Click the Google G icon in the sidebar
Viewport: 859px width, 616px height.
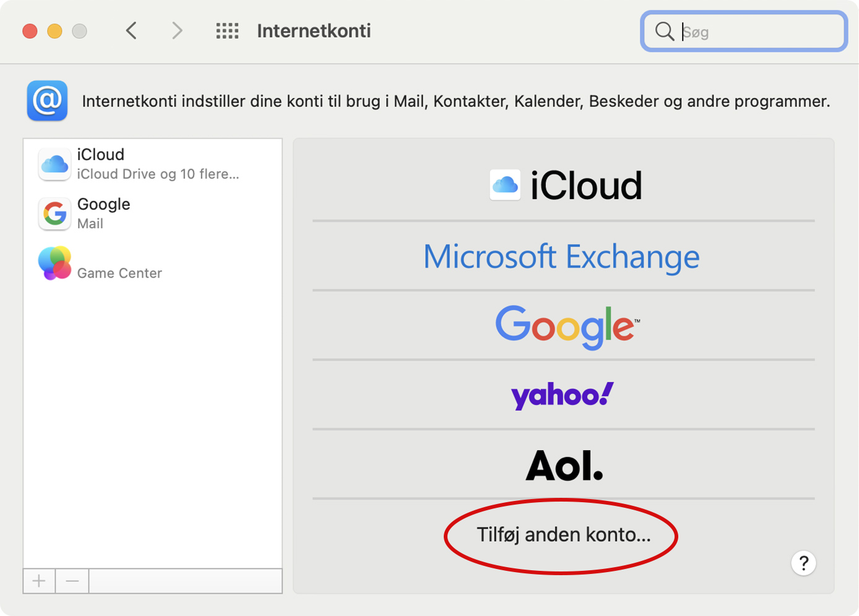click(x=54, y=213)
